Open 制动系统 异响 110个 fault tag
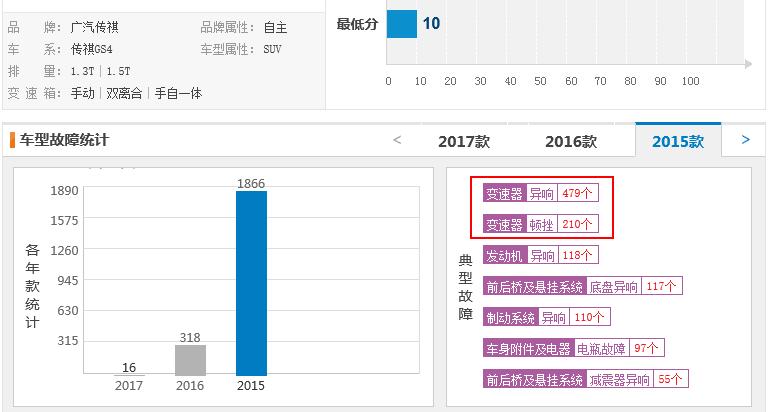 tap(547, 317)
